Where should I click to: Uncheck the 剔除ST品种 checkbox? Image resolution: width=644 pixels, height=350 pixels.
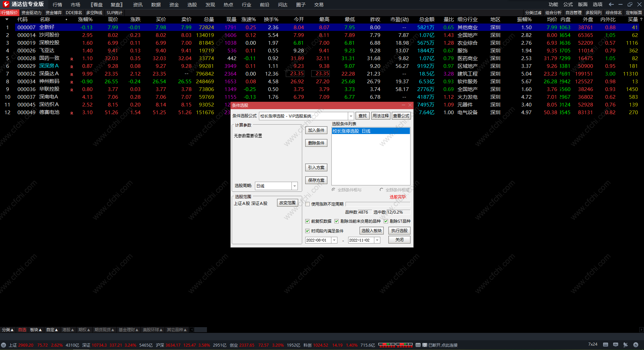point(386,221)
